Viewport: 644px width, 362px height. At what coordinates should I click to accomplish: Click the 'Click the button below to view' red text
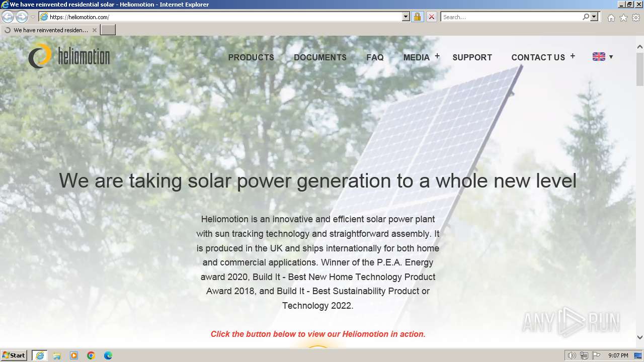coord(318,334)
